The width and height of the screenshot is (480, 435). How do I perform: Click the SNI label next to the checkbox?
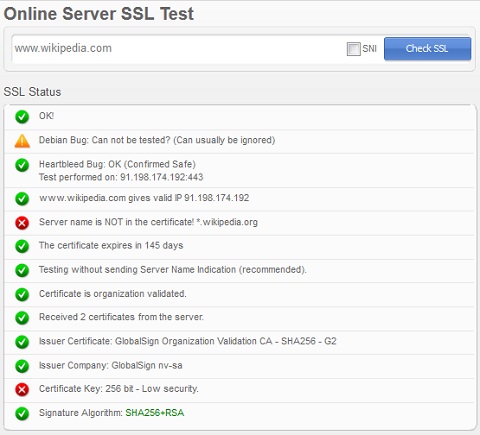pos(369,49)
